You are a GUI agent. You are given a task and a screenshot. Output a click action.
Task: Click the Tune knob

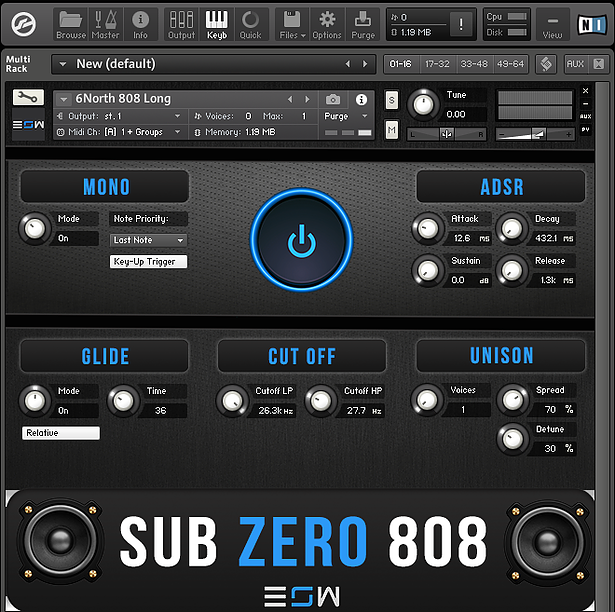pyautogui.click(x=424, y=103)
